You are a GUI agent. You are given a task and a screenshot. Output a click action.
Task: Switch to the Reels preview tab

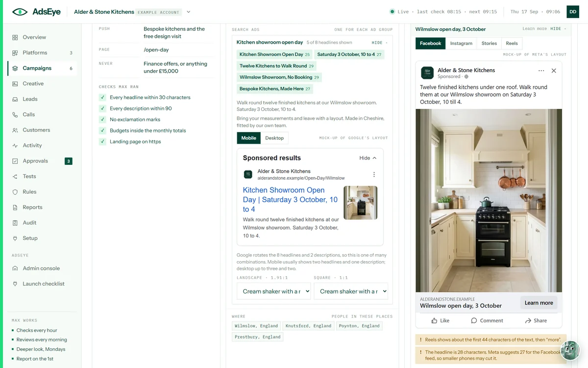tap(512, 43)
